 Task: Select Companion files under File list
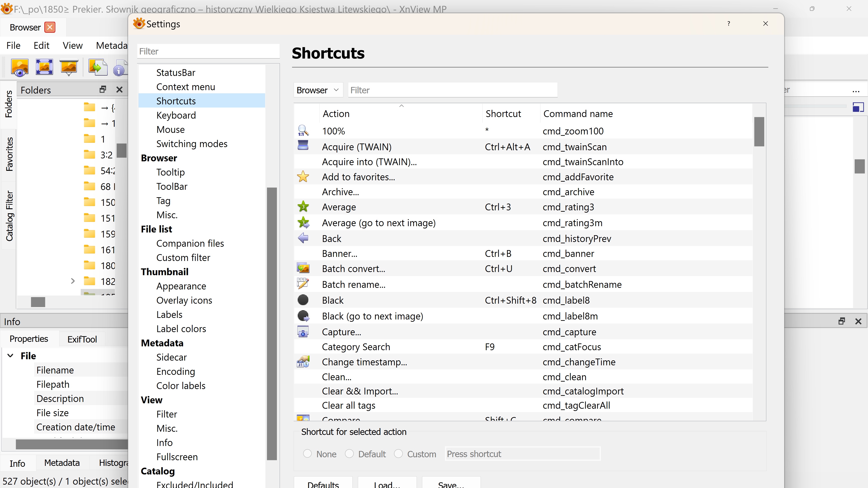click(190, 243)
